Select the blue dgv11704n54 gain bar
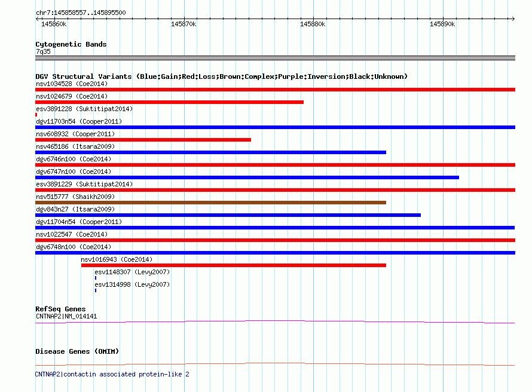Viewport: 532px width, 392px height. click(x=275, y=228)
